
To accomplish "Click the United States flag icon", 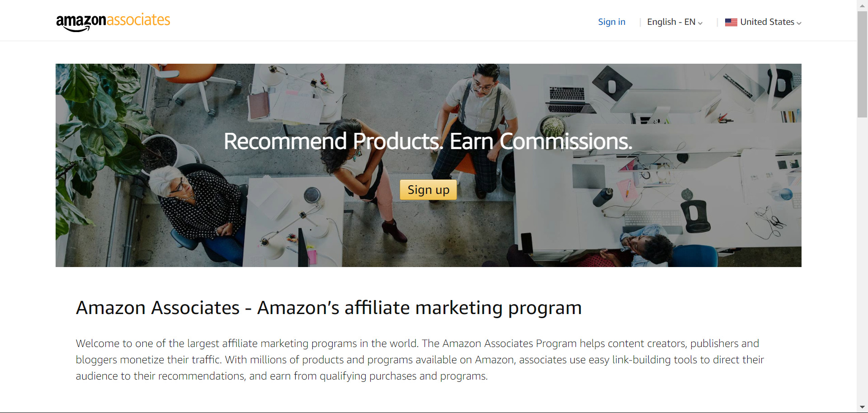I will [x=731, y=22].
